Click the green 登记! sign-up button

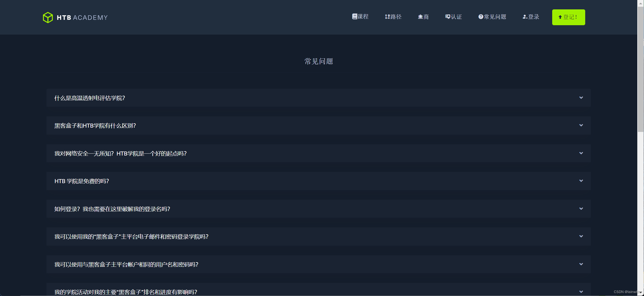568,17
